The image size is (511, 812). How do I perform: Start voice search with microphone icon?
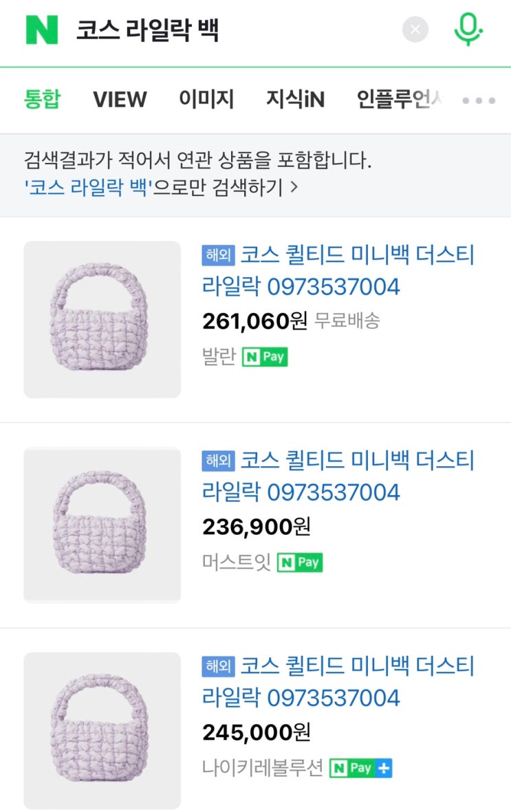[468, 30]
